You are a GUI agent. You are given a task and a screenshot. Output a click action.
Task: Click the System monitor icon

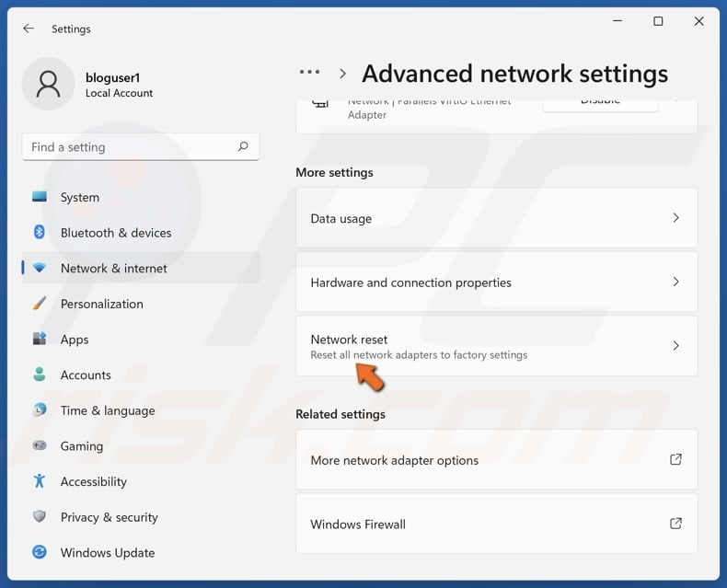point(40,197)
